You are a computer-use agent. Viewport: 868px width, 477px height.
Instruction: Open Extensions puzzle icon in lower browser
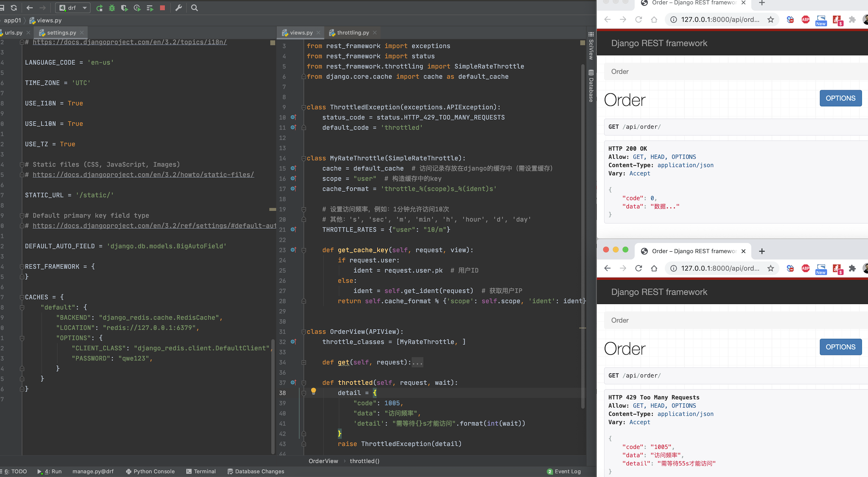(852, 268)
